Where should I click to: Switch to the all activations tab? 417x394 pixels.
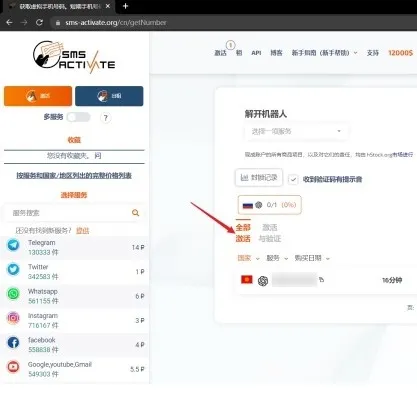[x=243, y=233]
